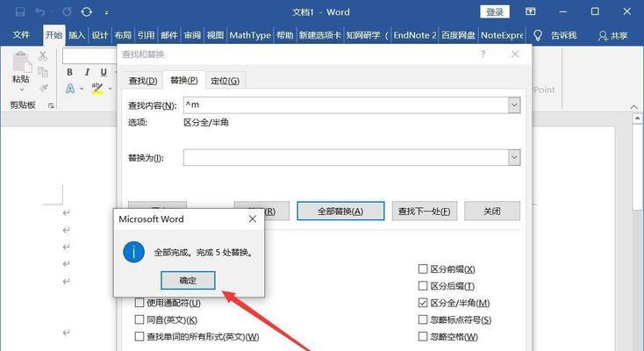Click the ribbon display options icon

pyautogui.click(x=530, y=11)
